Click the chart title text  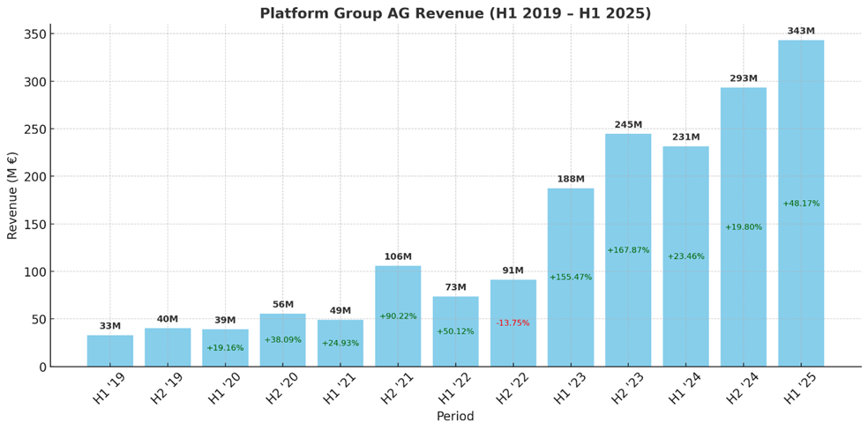pos(455,13)
